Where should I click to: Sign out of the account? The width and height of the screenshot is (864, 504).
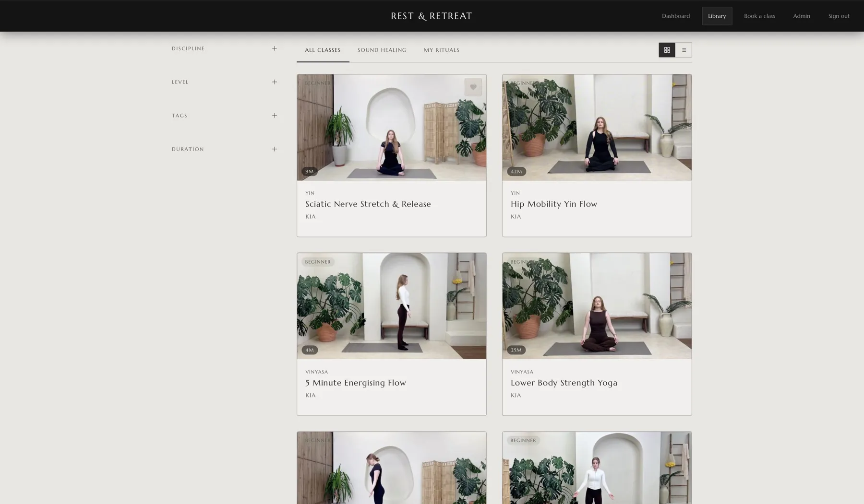click(839, 16)
